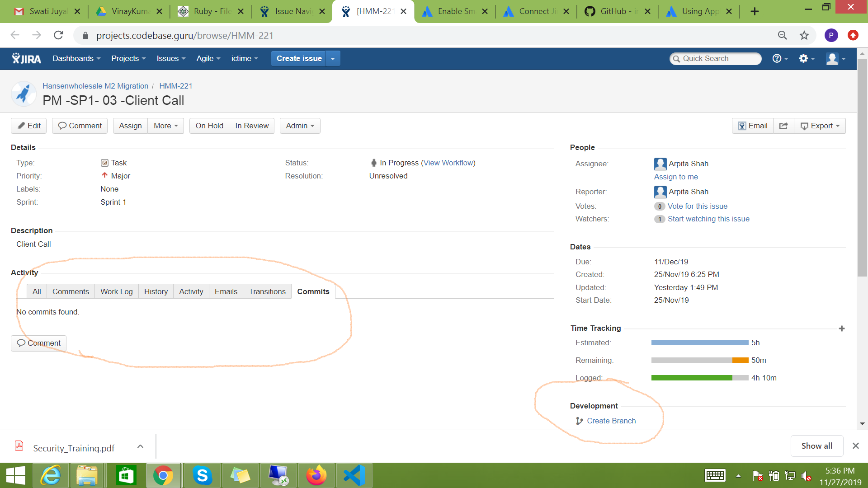This screenshot has height=488, width=868.
Task: Click the Assign button
Action: tap(130, 126)
